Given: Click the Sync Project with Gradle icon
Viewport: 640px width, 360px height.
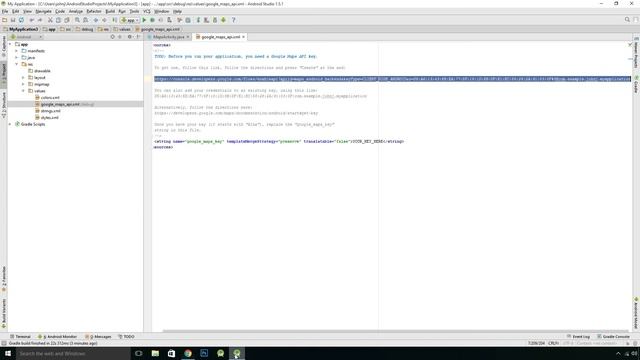Looking at the screenshot, I should pyautogui.click(x=198, y=20).
